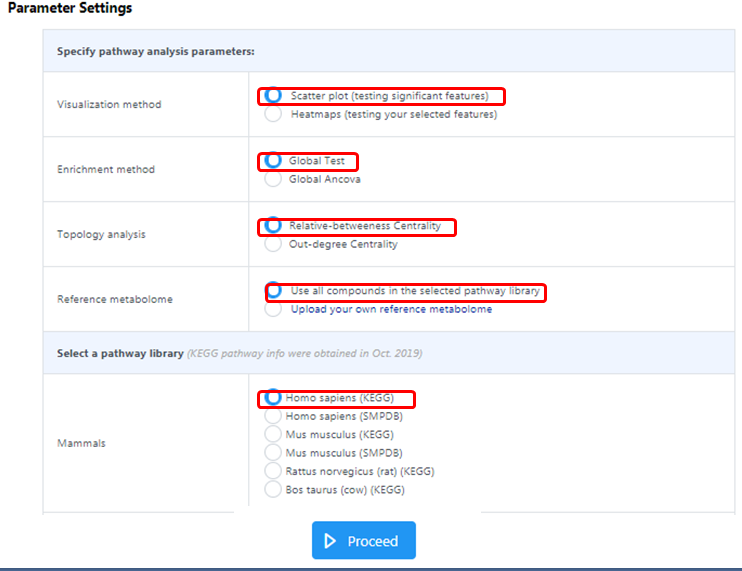The height and width of the screenshot is (571, 742).
Task: Choose Mus musculus (KEGG) library
Action: pyautogui.click(x=273, y=434)
